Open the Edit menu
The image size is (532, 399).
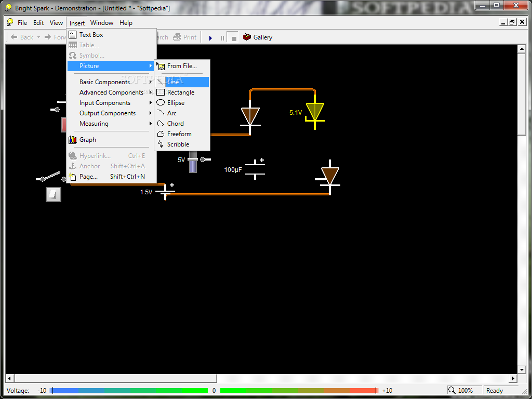[38, 23]
